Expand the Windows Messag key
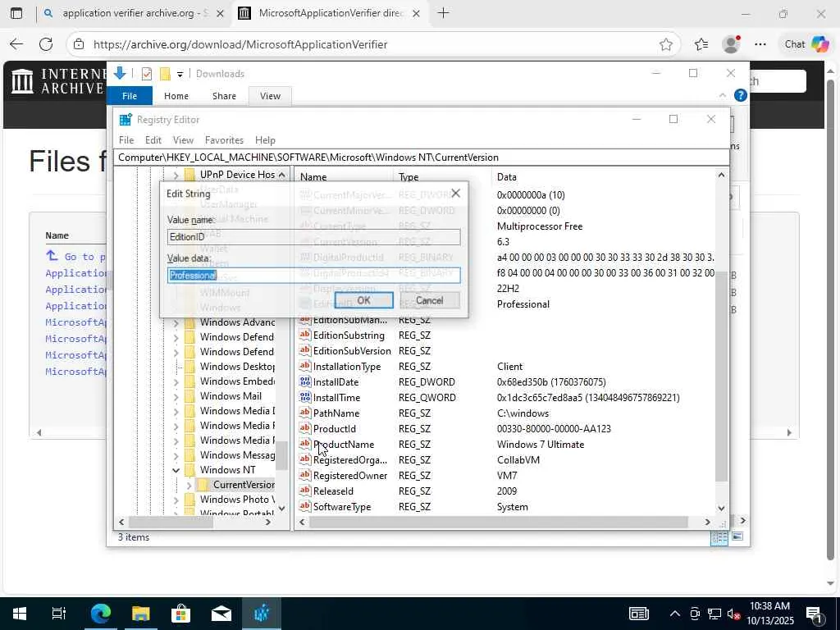The width and height of the screenshot is (840, 630). click(x=176, y=455)
